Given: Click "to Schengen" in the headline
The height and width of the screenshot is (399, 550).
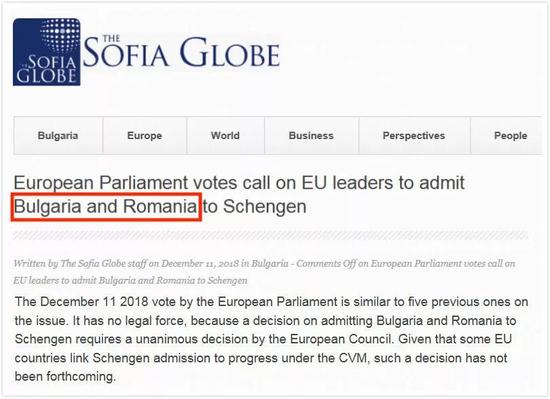Looking at the screenshot, I should (x=254, y=207).
